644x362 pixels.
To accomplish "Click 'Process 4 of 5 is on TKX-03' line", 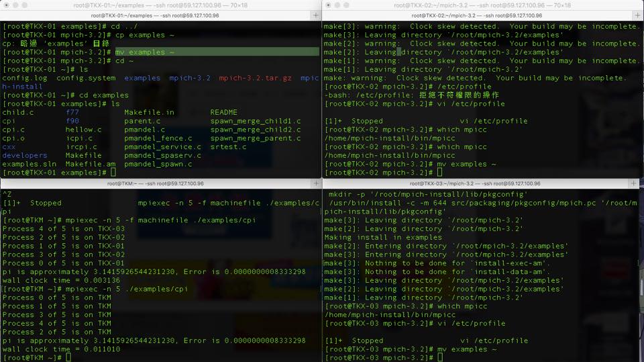I will [64, 229].
